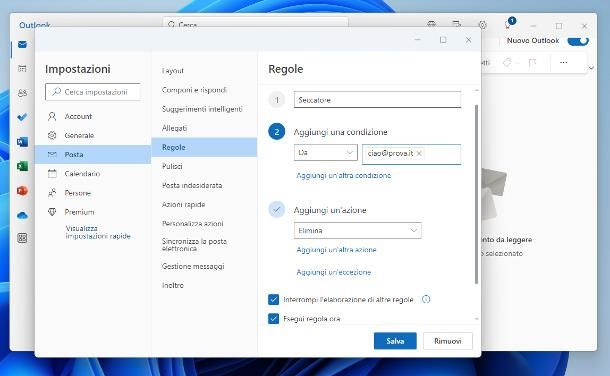Open Inoltro settings
The width and height of the screenshot is (610, 376).
tap(204, 285)
